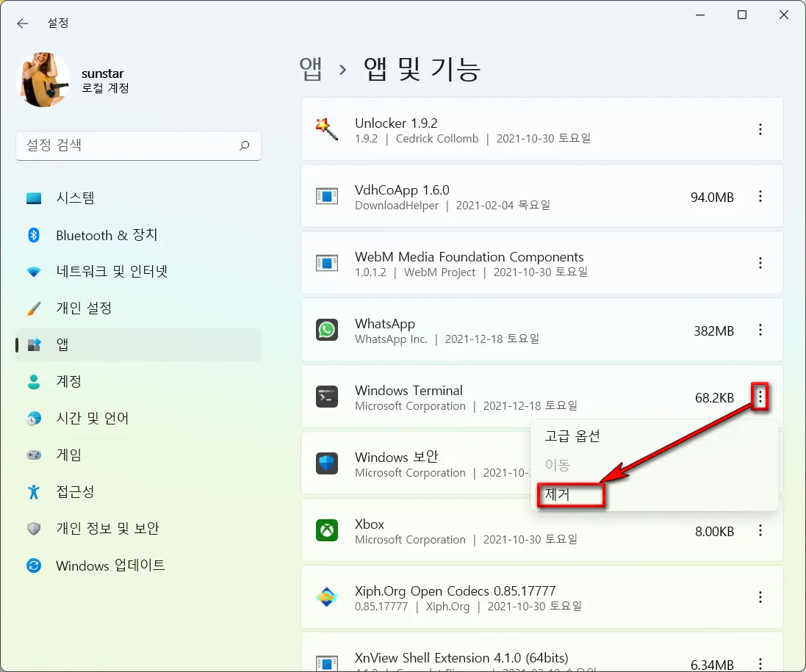Click the Xiph.Org codecs icon

coord(327,597)
